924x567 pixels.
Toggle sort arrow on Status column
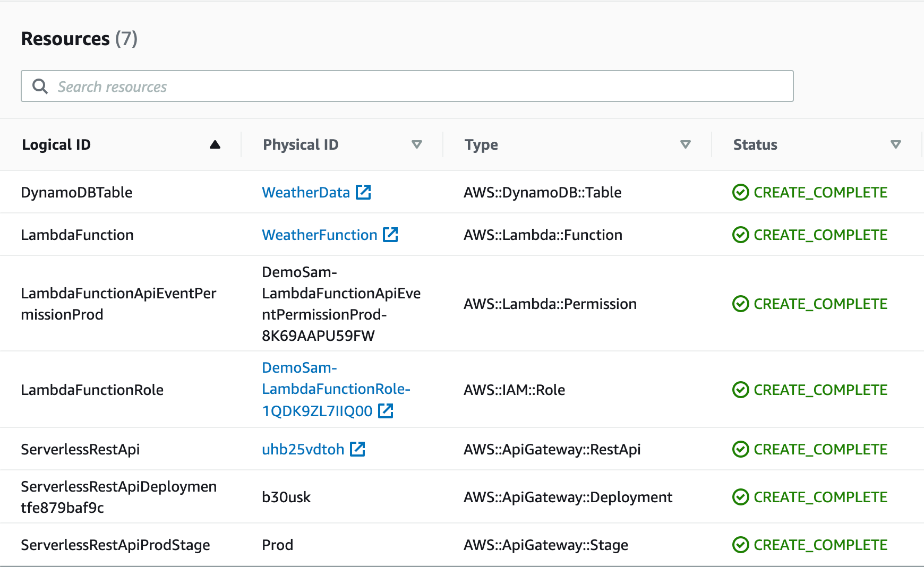click(896, 144)
